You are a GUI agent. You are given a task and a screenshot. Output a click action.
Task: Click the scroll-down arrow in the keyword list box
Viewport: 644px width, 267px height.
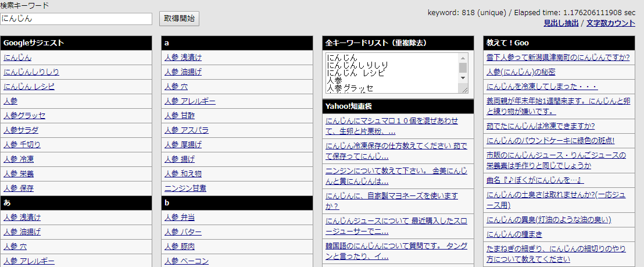tap(463, 77)
